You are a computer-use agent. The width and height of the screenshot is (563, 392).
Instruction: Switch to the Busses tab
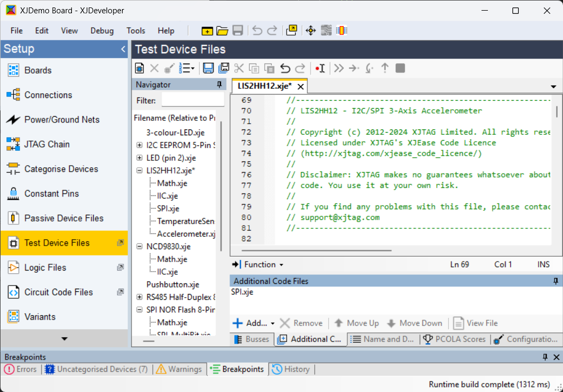[252, 339]
